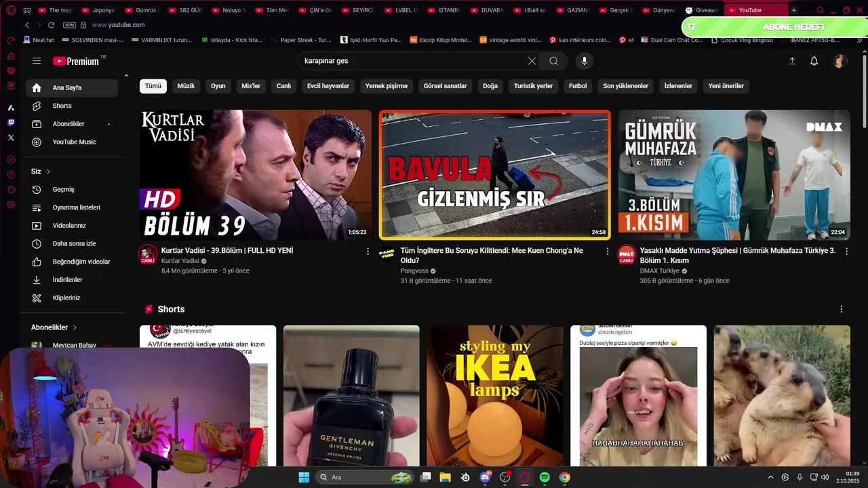The width and height of the screenshot is (868, 488).
Task: Select the Tümü filter chip
Action: pyautogui.click(x=153, y=86)
